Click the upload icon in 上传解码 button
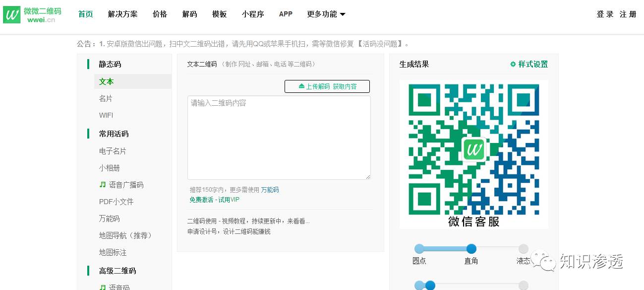This screenshot has width=644, height=290. coord(301,86)
